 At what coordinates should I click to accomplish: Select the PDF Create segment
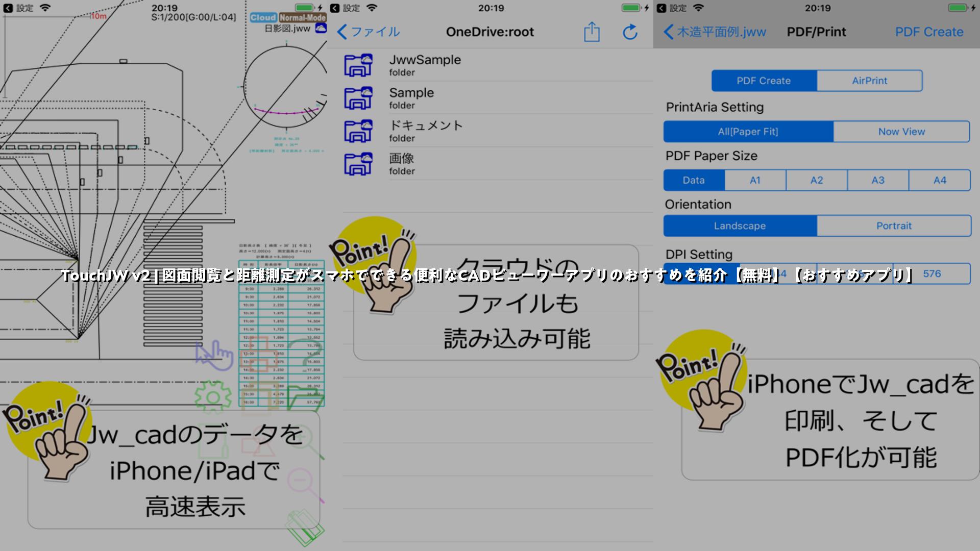point(764,81)
